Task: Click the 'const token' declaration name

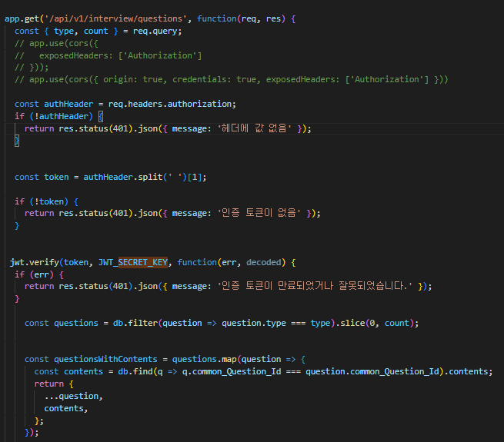Action: point(56,177)
